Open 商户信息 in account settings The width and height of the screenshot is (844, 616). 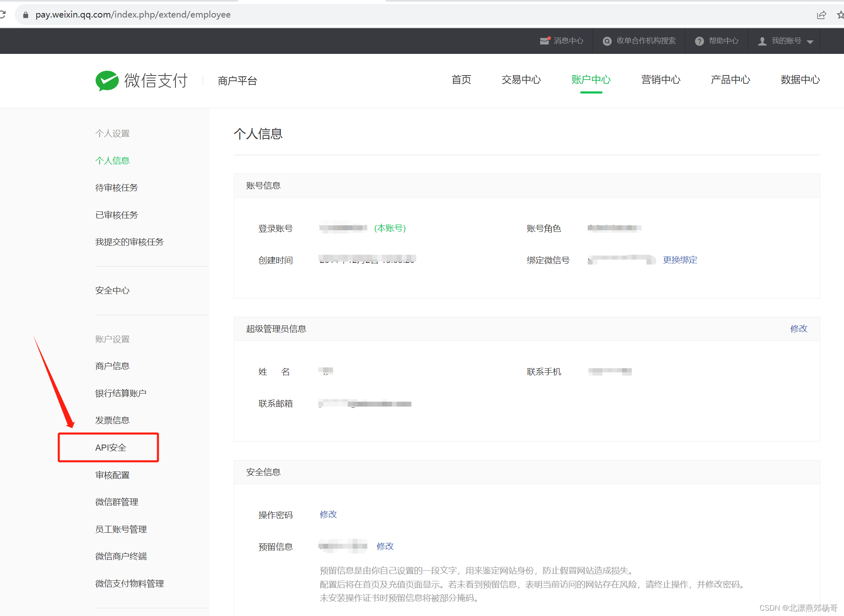pyautogui.click(x=112, y=366)
